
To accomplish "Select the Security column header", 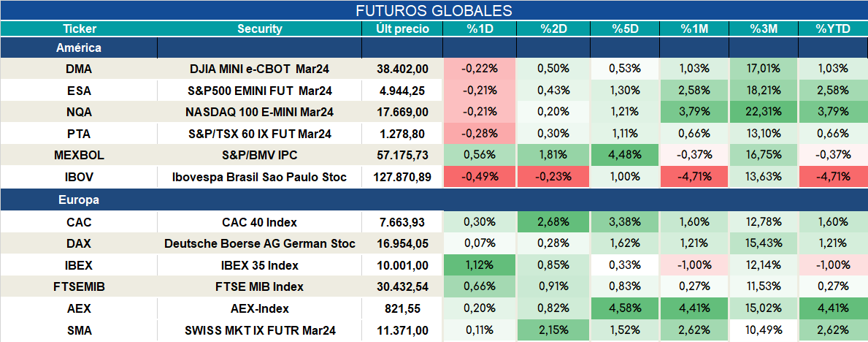I will (260, 29).
